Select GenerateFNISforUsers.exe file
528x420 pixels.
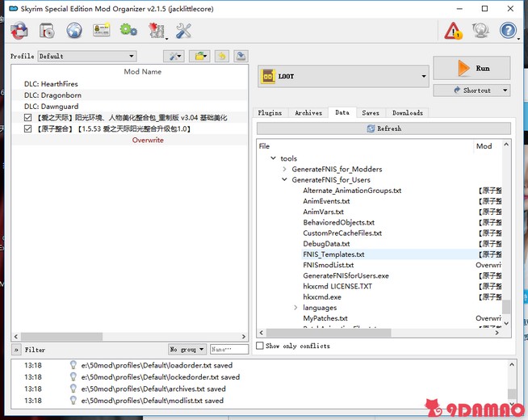point(346,276)
